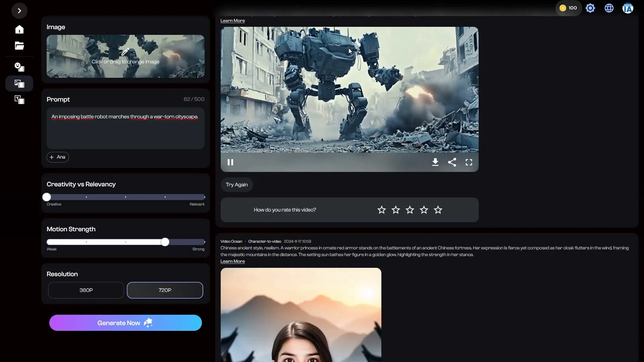Click the Creativity vs Relevancy slider handle
The height and width of the screenshot is (362, 644).
coord(47,197)
